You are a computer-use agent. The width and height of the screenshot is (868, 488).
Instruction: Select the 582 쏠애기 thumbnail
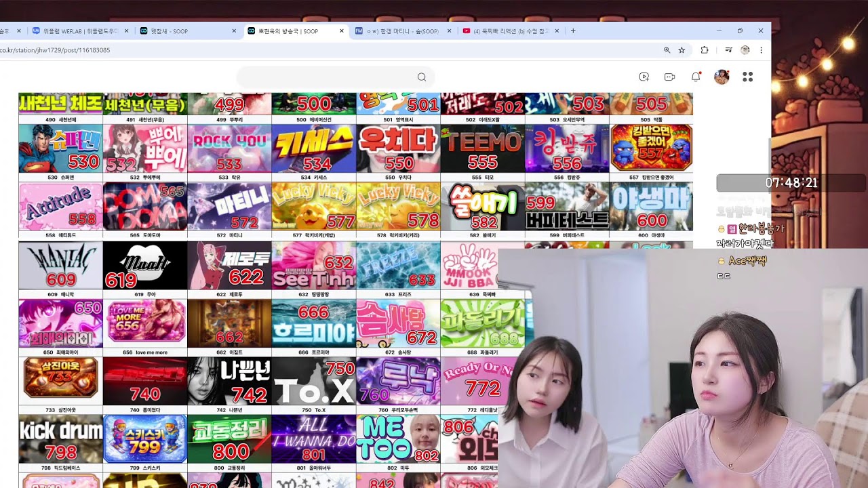tap(482, 206)
